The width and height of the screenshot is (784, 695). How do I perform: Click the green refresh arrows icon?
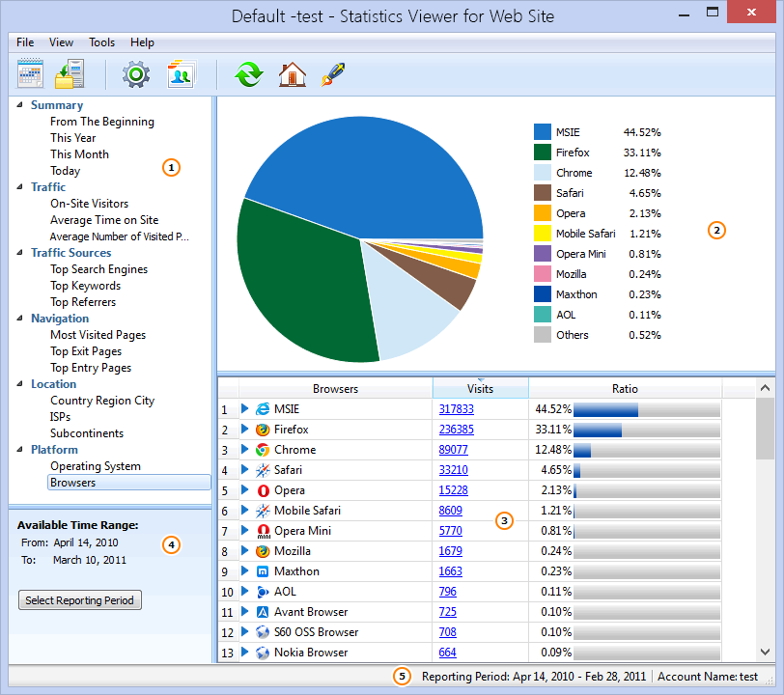tap(248, 74)
